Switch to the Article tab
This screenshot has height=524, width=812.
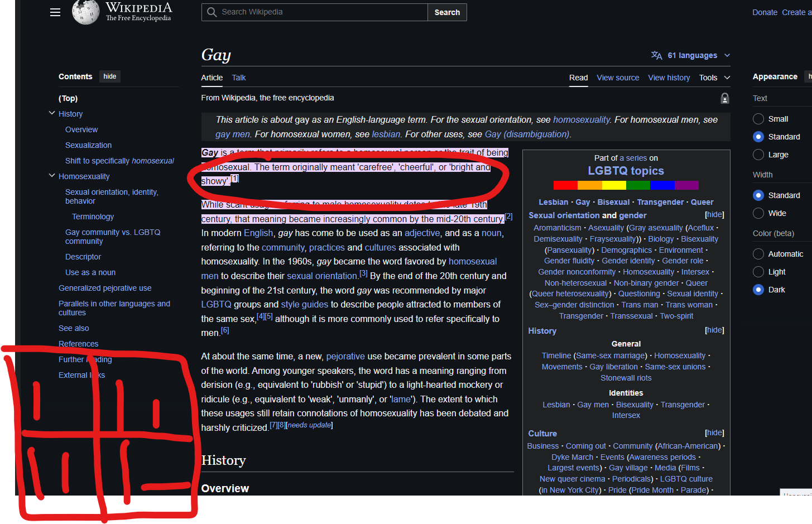click(x=212, y=78)
